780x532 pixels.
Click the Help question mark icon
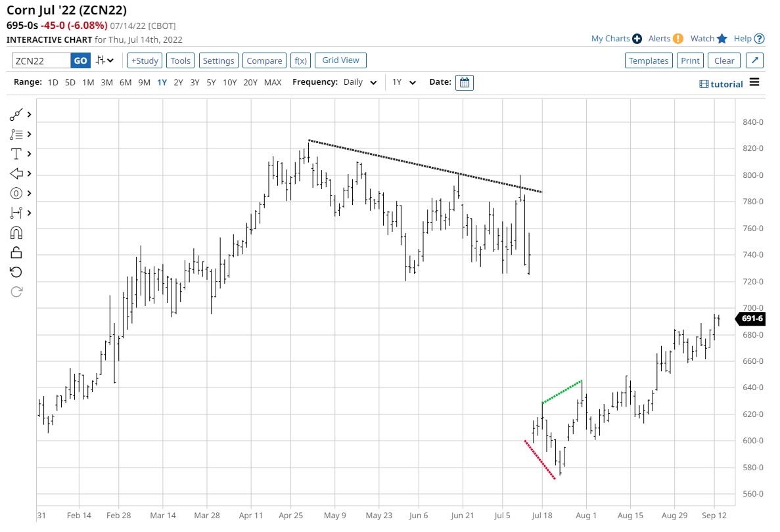(x=759, y=39)
